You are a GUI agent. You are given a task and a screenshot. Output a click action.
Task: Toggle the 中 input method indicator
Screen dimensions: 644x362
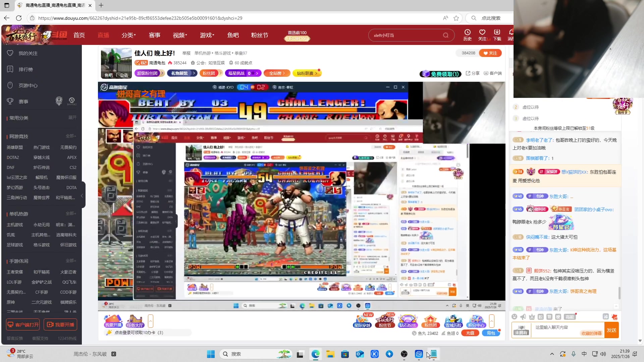(584, 354)
